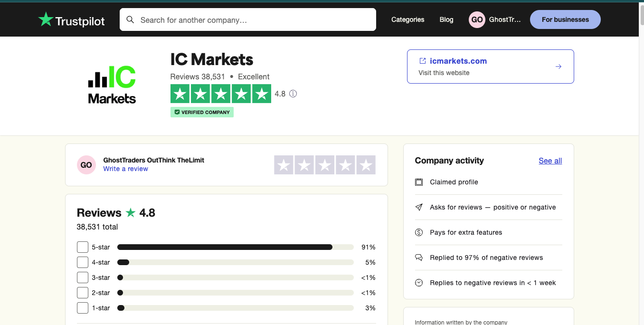Image resolution: width=644 pixels, height=325 pixels.
Task: Enable the 4-star reviews checkbox
Action: 83,262
